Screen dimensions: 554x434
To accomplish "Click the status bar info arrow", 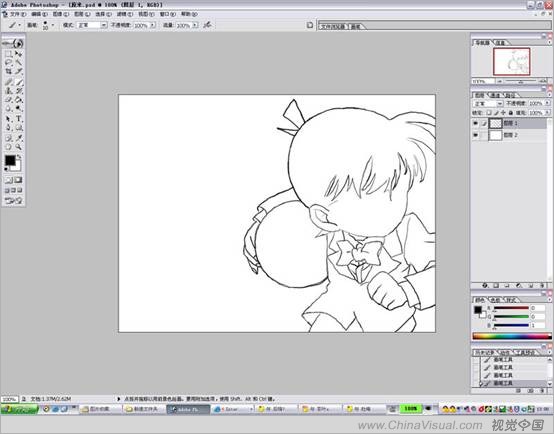I will [119, 399].
